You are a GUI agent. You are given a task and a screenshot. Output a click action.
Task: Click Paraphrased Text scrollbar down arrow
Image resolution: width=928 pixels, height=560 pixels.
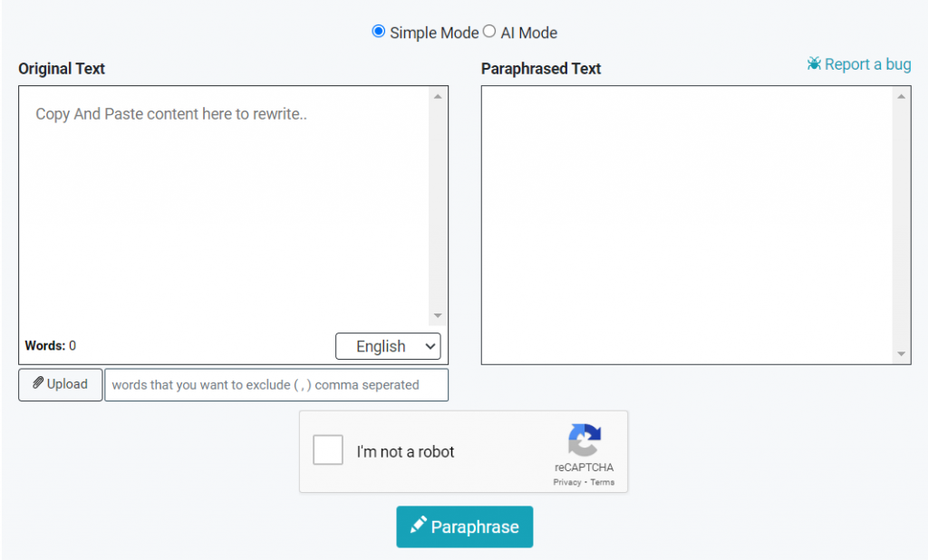click(x=901, y=353)
